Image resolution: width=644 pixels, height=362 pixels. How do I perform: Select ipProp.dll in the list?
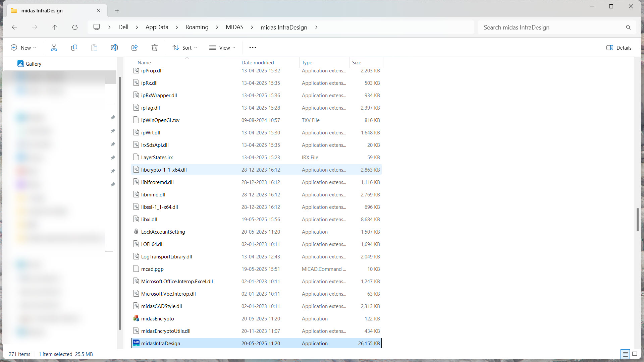coord(256,70)
